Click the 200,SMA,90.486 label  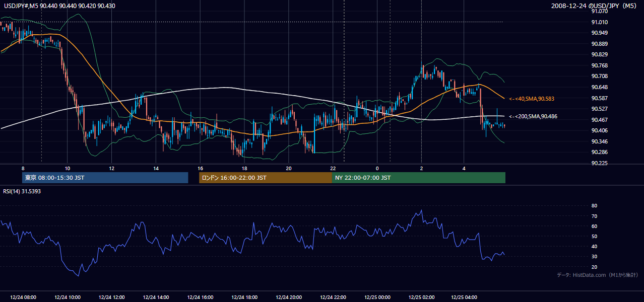(533, 116)
